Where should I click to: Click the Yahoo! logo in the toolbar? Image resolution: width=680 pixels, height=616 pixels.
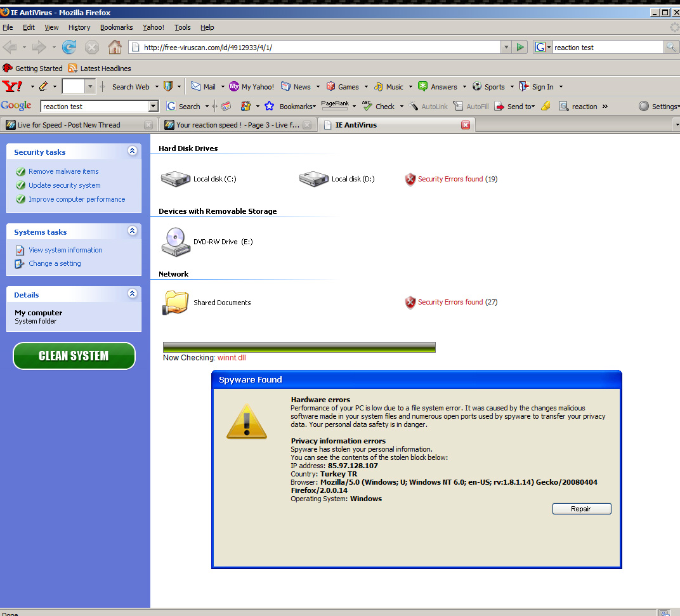pyautogui.click(x=12, y=86)
